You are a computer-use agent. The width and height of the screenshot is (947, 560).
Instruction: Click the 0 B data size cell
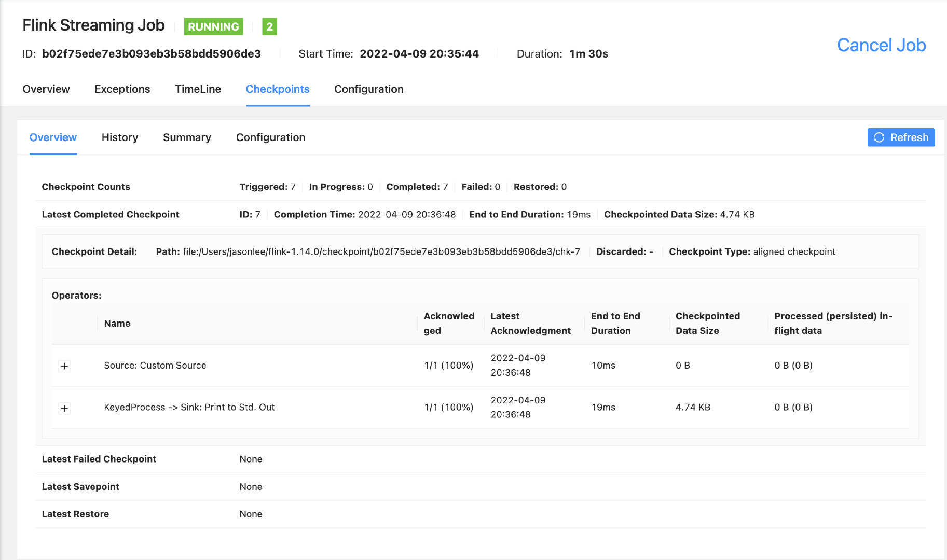tap(683, 366)
